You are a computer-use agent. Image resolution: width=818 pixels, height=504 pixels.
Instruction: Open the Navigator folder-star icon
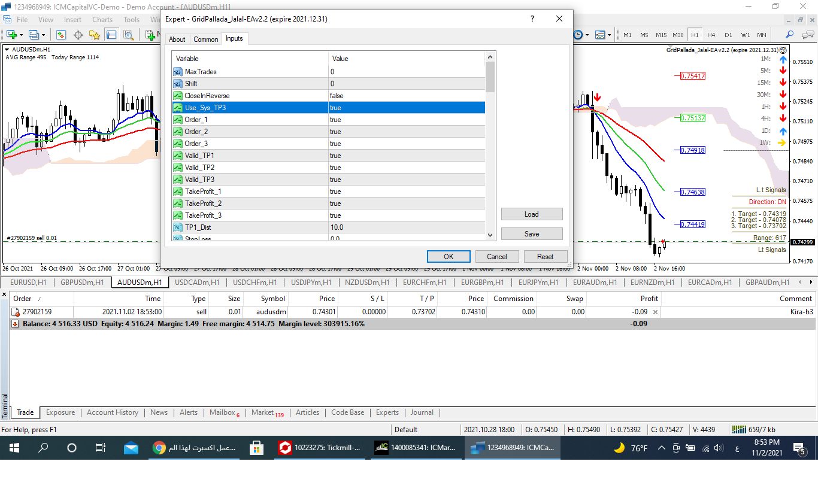pos(95,35)
